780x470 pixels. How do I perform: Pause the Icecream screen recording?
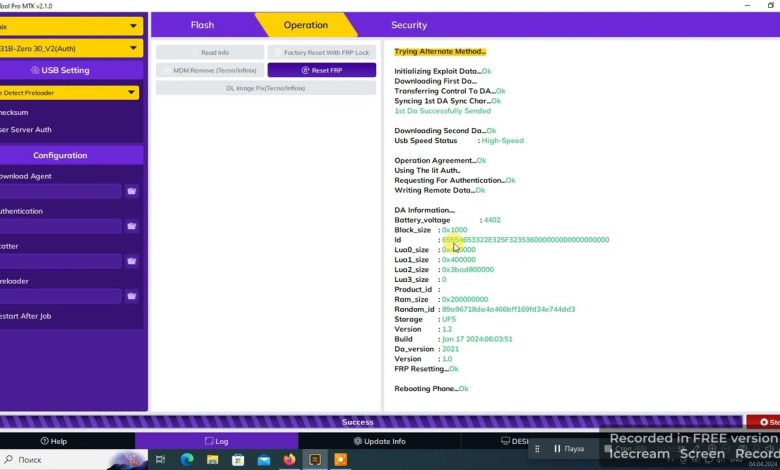(570, 449)
